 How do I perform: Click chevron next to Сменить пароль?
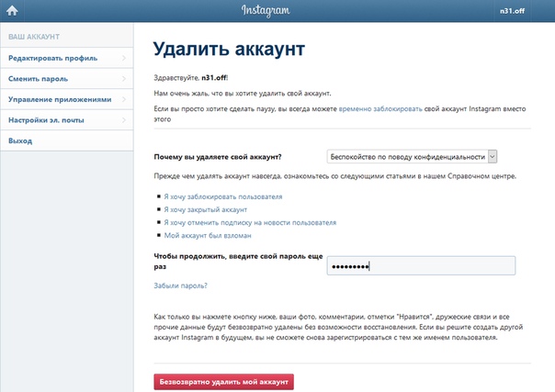[x=124, y=79]
